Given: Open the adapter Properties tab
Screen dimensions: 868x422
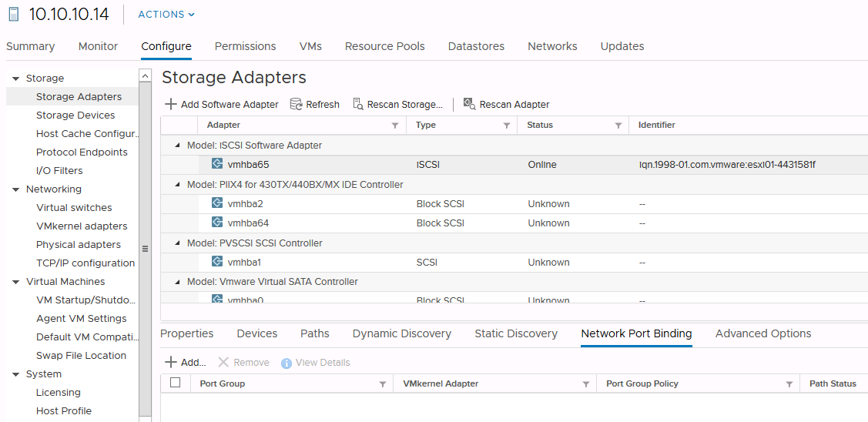Looking at the screenshot, I should (186, 333).
